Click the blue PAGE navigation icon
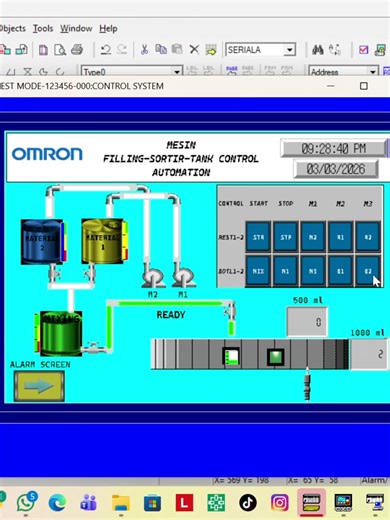This screenshot has height=520, width=390. click(232, 70)
